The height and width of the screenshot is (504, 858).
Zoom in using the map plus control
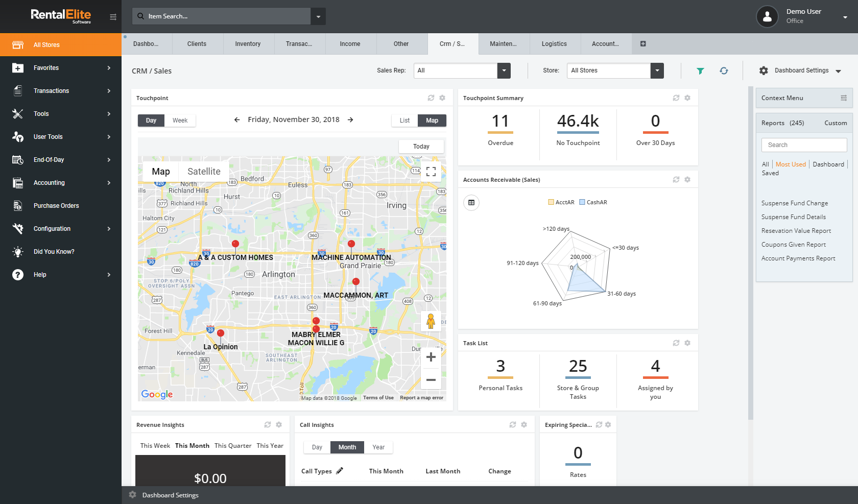click(x=431, y=356)
